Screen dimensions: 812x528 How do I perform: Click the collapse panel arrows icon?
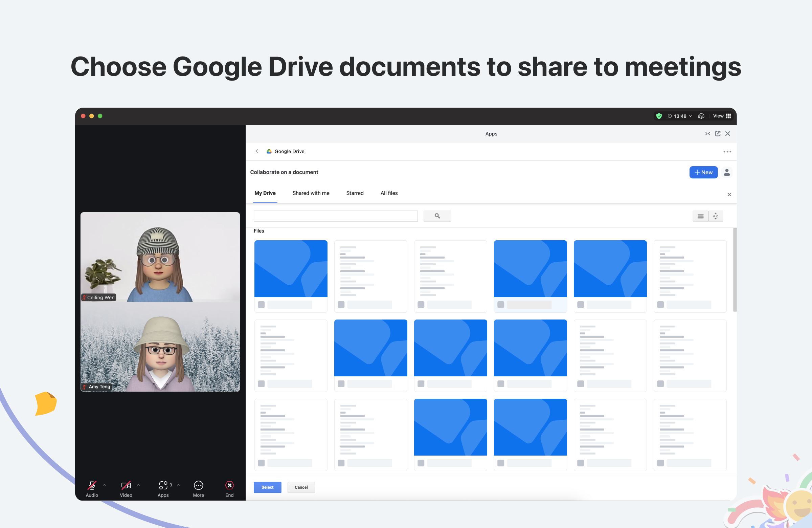coord(707,134)
